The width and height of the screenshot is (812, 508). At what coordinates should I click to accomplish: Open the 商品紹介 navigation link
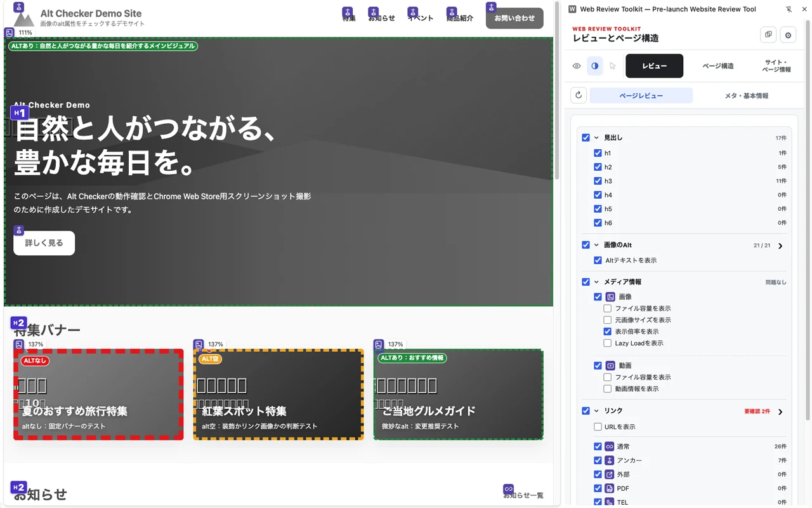(x=460, y=18)
